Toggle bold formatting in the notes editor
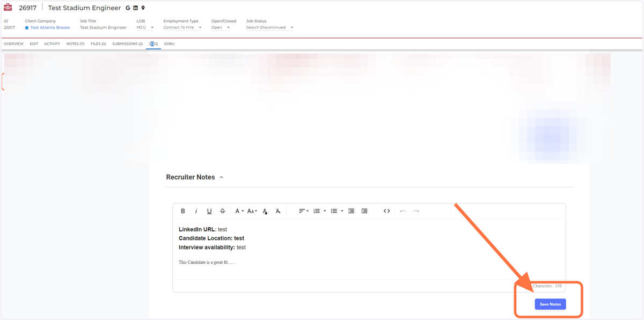644x320 pixels. [183, 211]
